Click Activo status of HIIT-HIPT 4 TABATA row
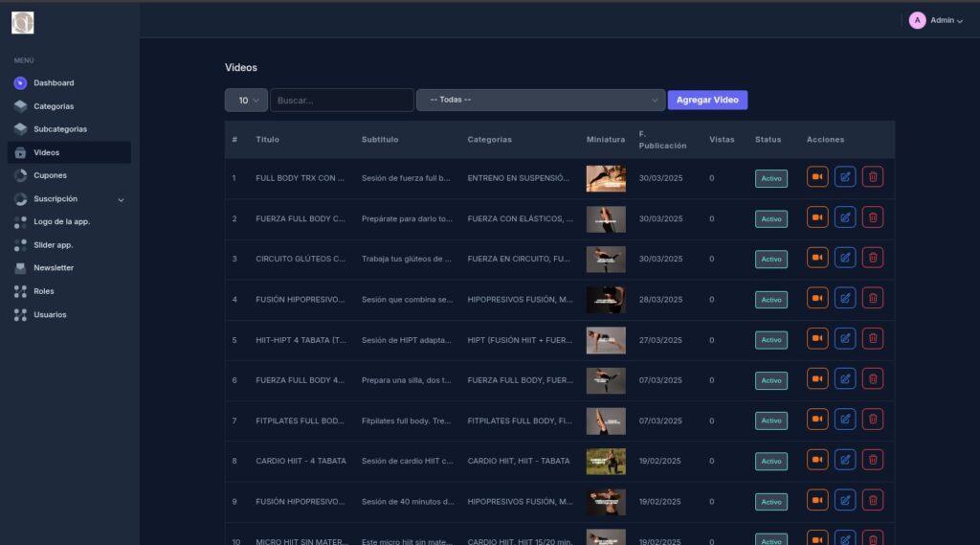The image size is (980, 545). pyautogui.click(x=770, y=340)
